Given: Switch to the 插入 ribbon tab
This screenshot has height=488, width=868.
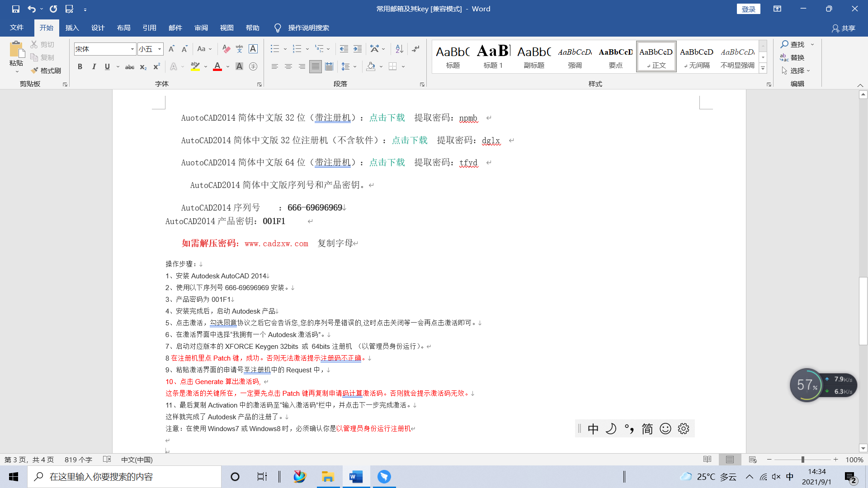Looking at the screenshot, I should [72, 28].
